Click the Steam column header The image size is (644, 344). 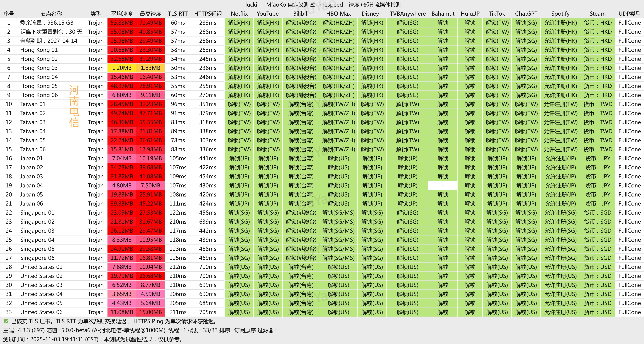[x=598, y=14]
